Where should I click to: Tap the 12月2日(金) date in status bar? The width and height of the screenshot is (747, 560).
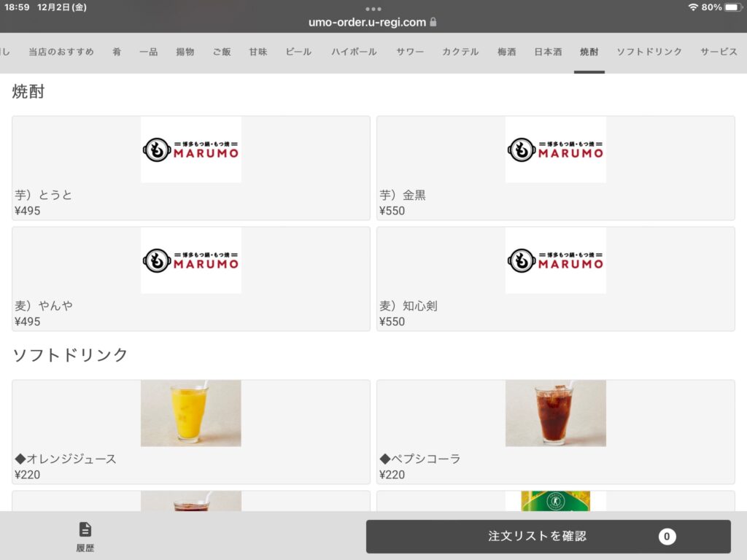pos(62,7)
